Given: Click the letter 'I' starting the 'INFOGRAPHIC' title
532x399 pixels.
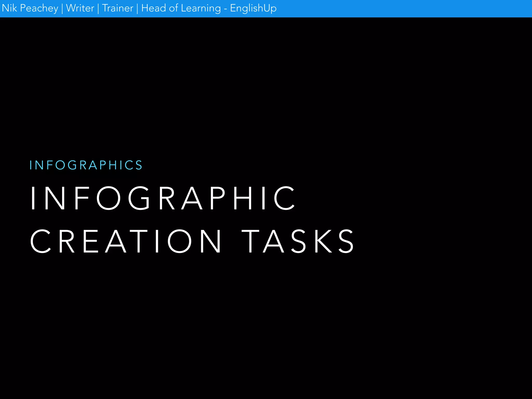Looking at the screenshot, I should [33, 198].
